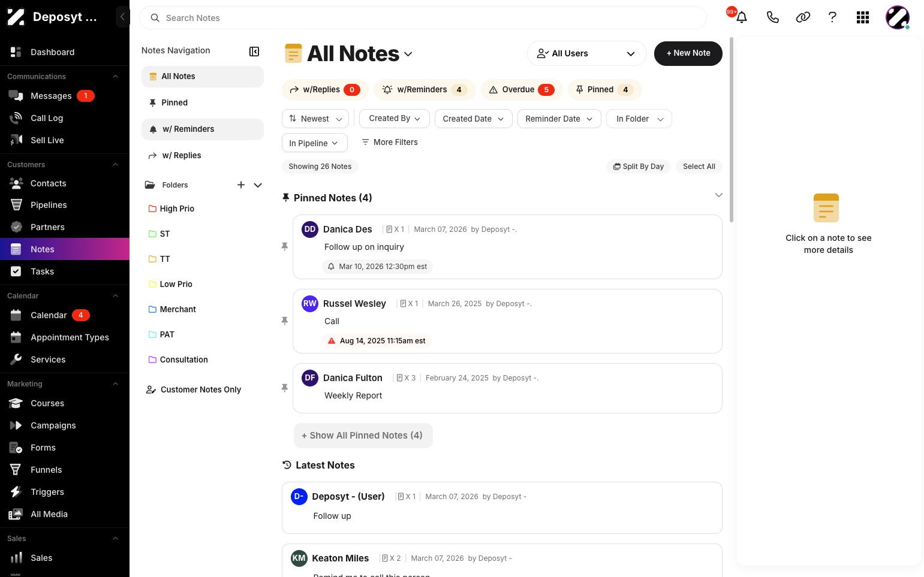Image resolution: width=924 pixels, height=577 pixels.
Task: Open More Filters
Action: [390, 143]
